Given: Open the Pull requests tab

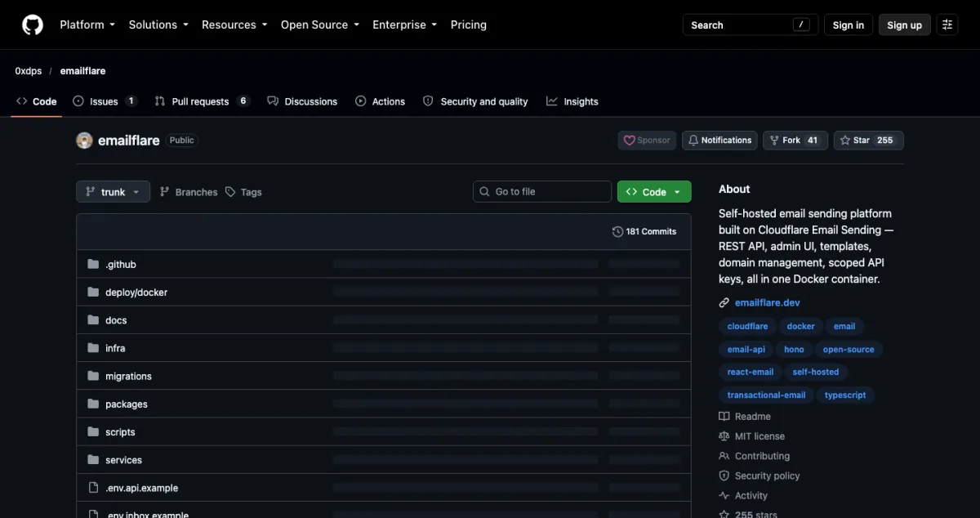Looking at the screenshot, I should tap(202, 101).
